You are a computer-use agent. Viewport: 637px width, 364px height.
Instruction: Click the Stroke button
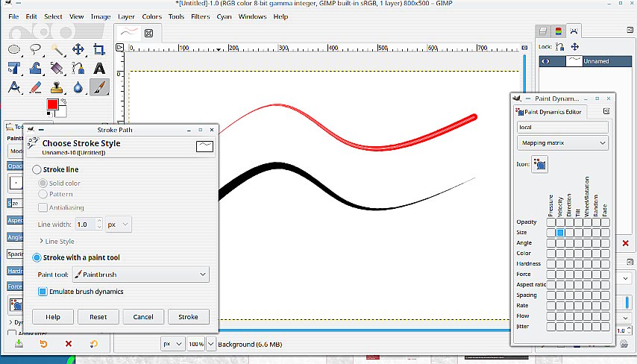pos(189,317)
